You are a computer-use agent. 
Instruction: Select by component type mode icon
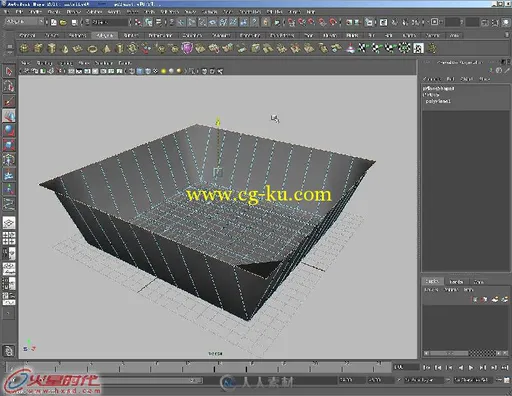point(159,22)
